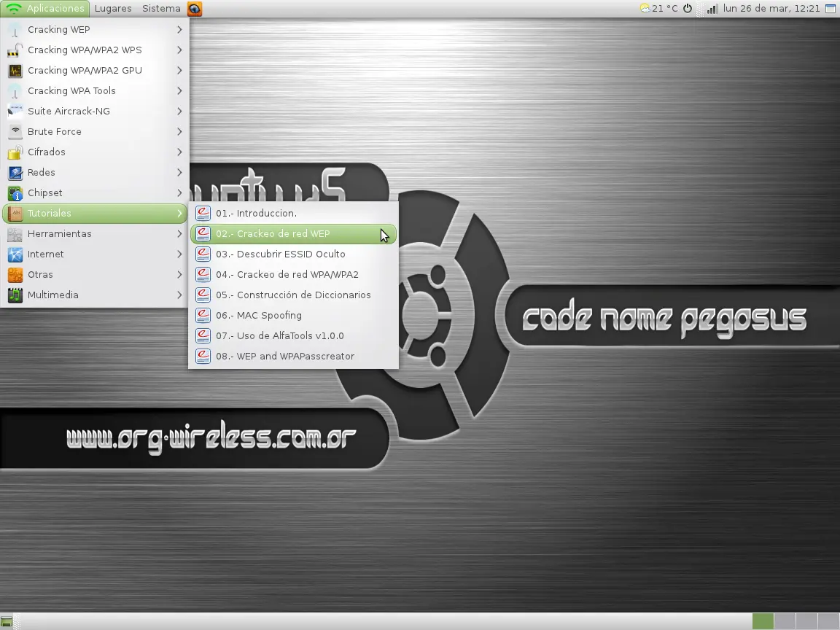
Task: Expand the Otras submenu arrow
Action: click(179, 274)
